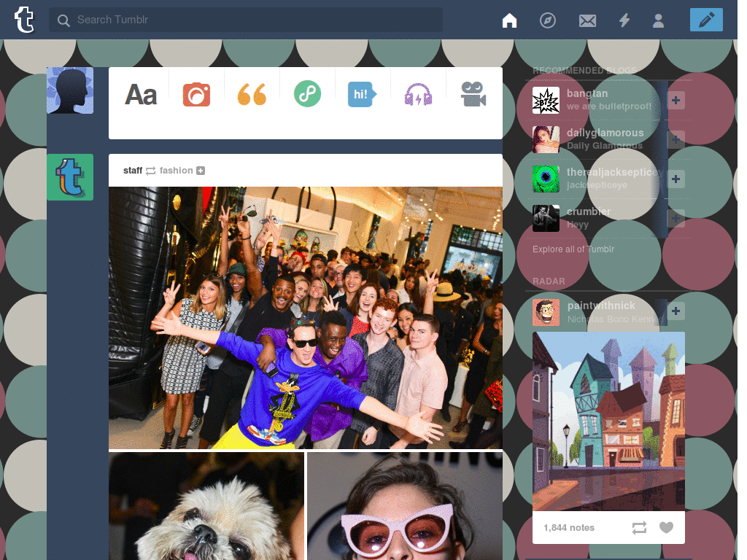Image resolution: width=747 pixels, height=560 pixels.
Task: Click Explore all of Tumblr link
Action: coord(573,249)
